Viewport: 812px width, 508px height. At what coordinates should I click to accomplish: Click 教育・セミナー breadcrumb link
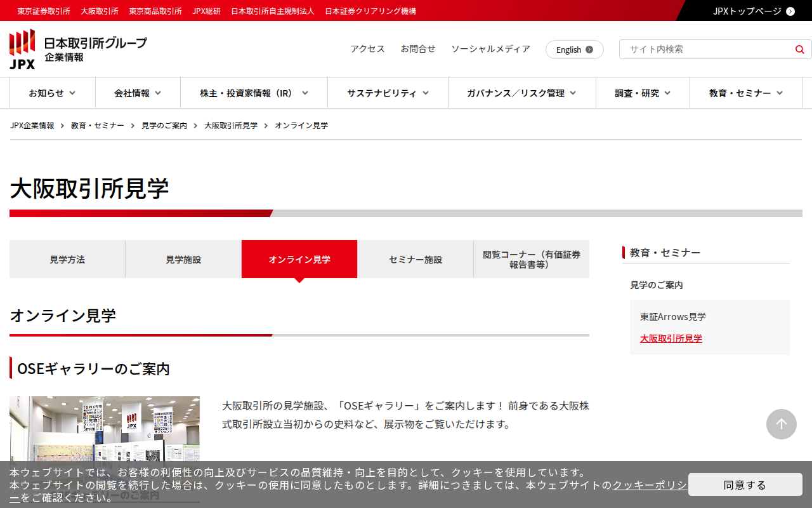click(98, 126)
